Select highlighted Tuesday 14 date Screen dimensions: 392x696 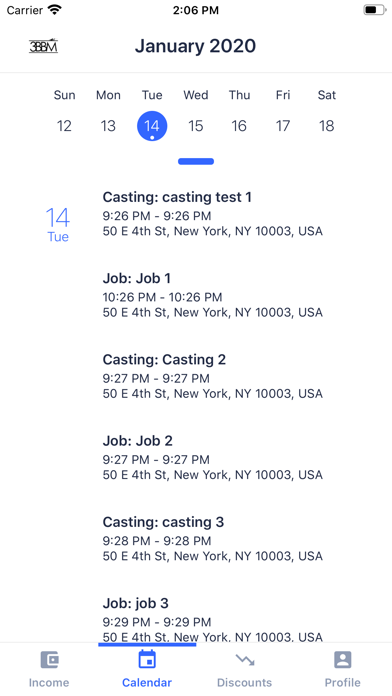[152, 126]
